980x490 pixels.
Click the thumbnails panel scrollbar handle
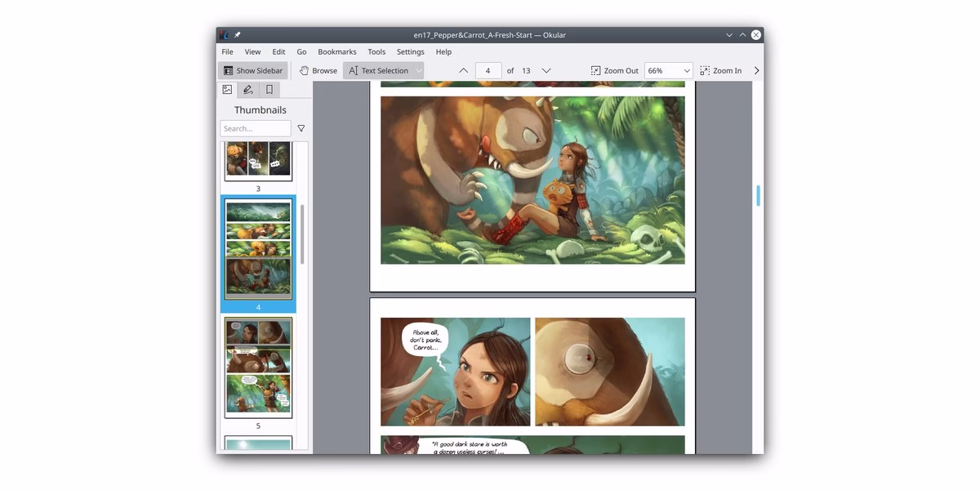(303, 234)
